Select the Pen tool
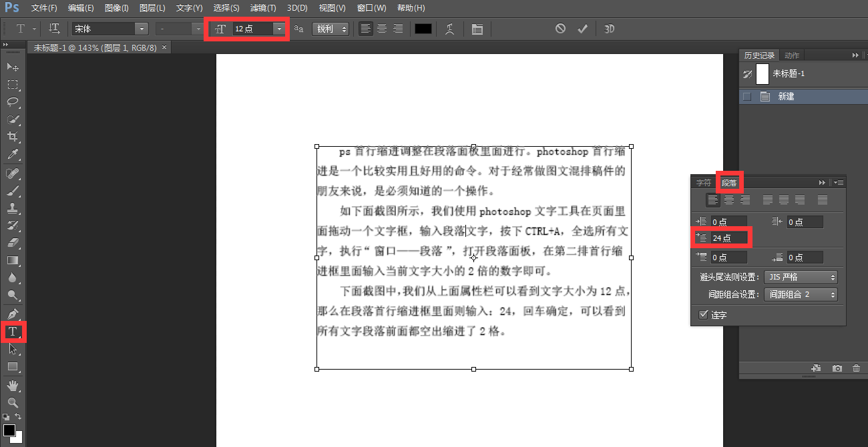This screenshot has width=868, height=447. [x=12, y=314]
